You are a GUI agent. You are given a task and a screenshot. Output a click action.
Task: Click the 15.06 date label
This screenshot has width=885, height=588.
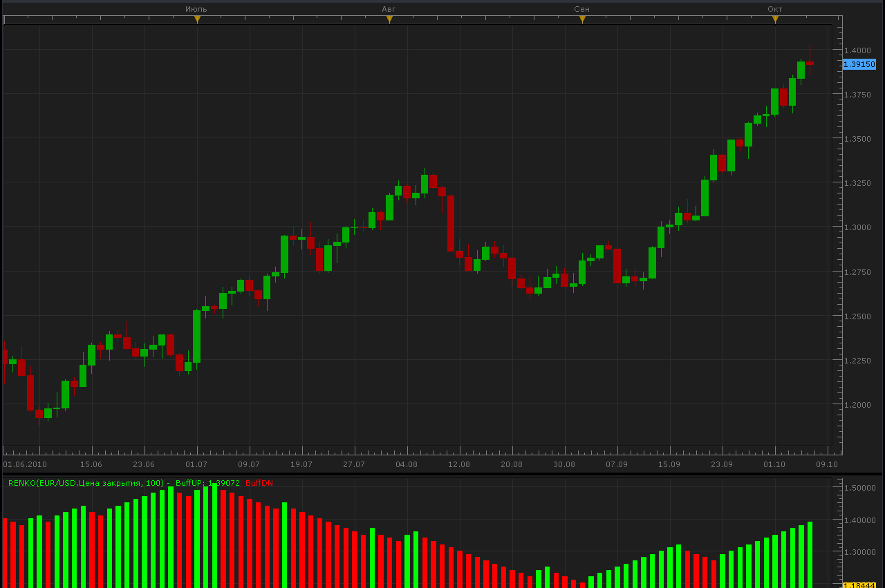(x=91, y=464)
